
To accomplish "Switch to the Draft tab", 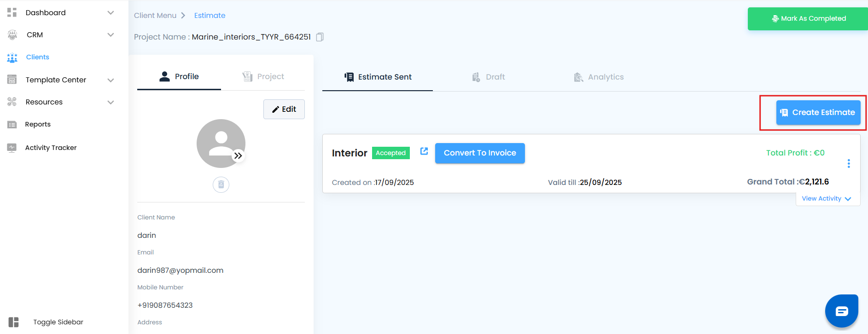I will pos(489,77).
